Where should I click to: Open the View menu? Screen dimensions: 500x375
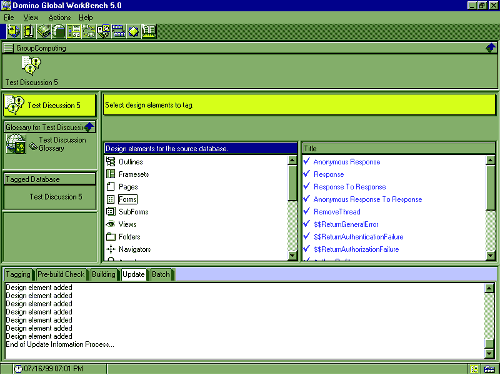[31, 17]
